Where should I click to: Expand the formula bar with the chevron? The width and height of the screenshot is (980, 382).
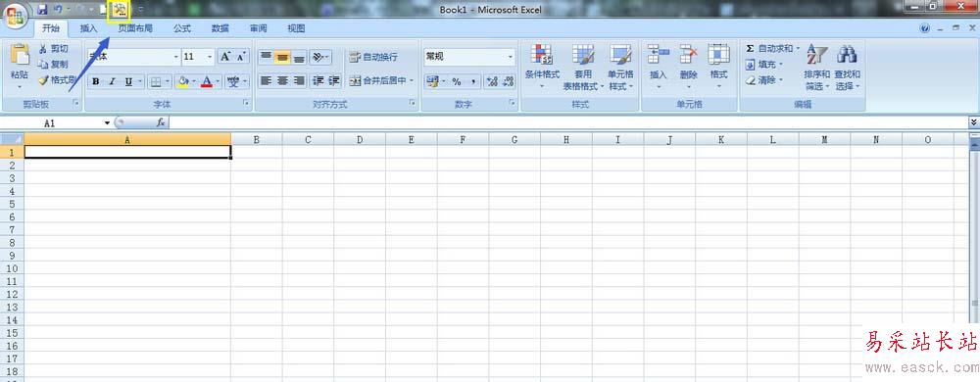pos(974,123)
